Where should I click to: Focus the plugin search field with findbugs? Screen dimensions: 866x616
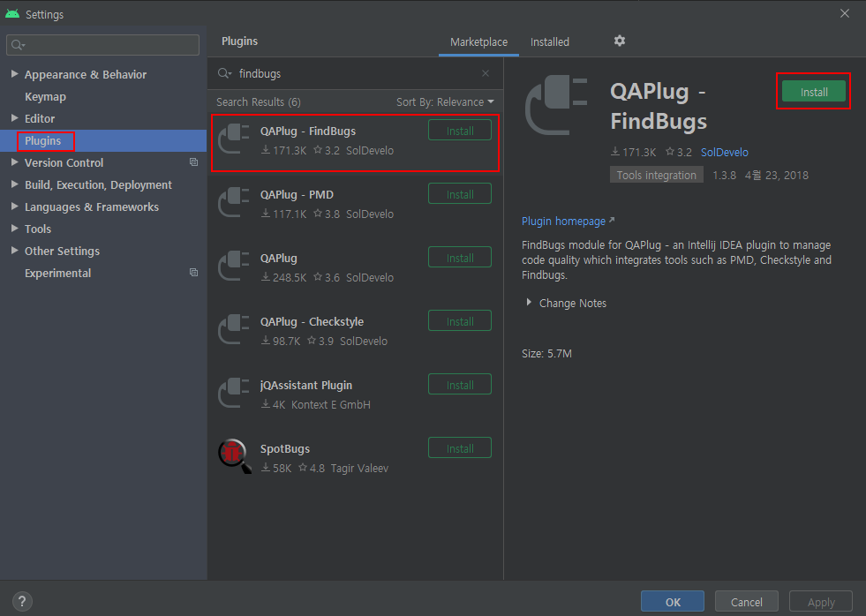tap(355, 73)
